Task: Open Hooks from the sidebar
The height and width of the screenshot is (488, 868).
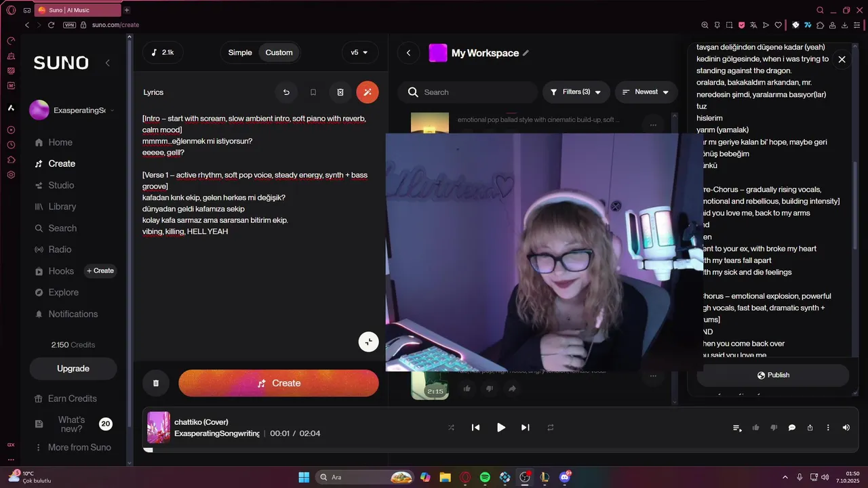Action: 54,271
